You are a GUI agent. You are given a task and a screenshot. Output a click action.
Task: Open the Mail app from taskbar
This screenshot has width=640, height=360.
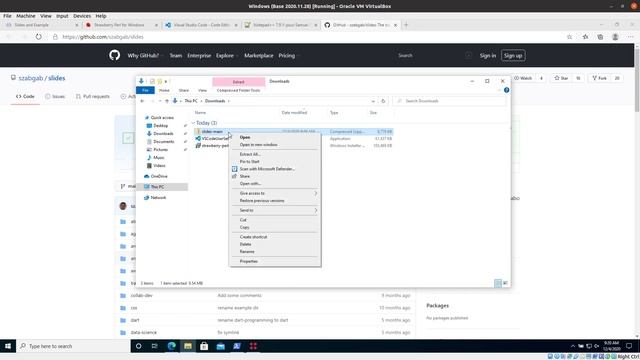click(220, 346)
